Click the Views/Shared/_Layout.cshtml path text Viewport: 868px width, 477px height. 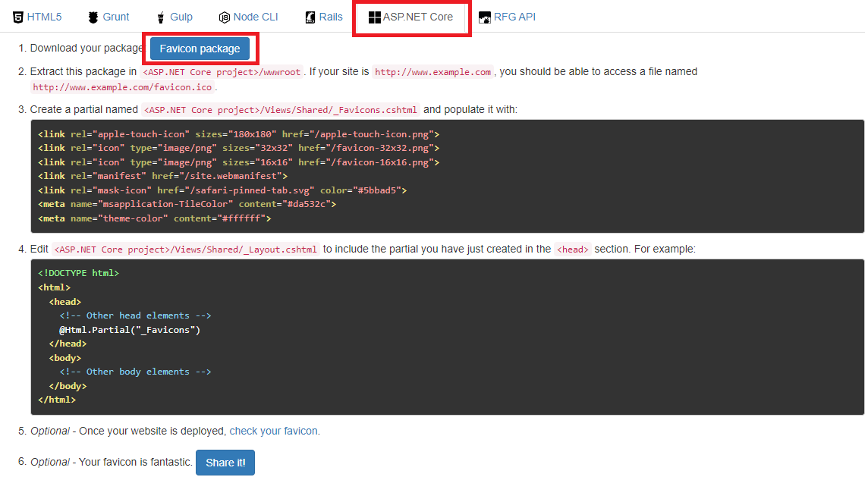(x=185, y=249)
